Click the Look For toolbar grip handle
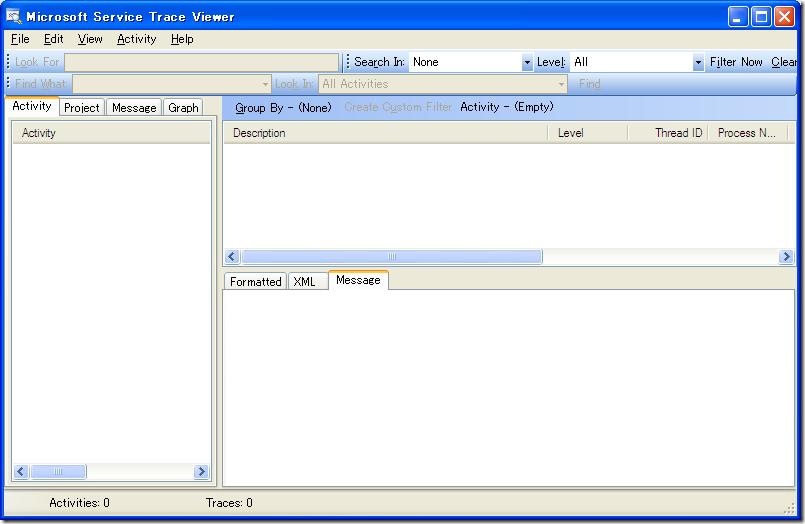The width and height of the screenshot is (805, 524). [x=8, y=62]
